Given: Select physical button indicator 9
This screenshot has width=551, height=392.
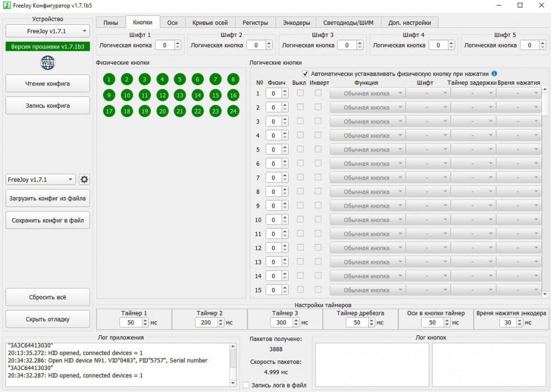Looking at the screenshot, I should [x=109, y=95].
